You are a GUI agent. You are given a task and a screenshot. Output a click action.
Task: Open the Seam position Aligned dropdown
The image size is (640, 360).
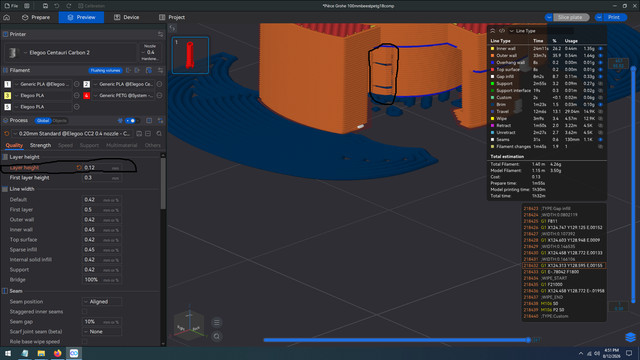(x=102, y=302)
